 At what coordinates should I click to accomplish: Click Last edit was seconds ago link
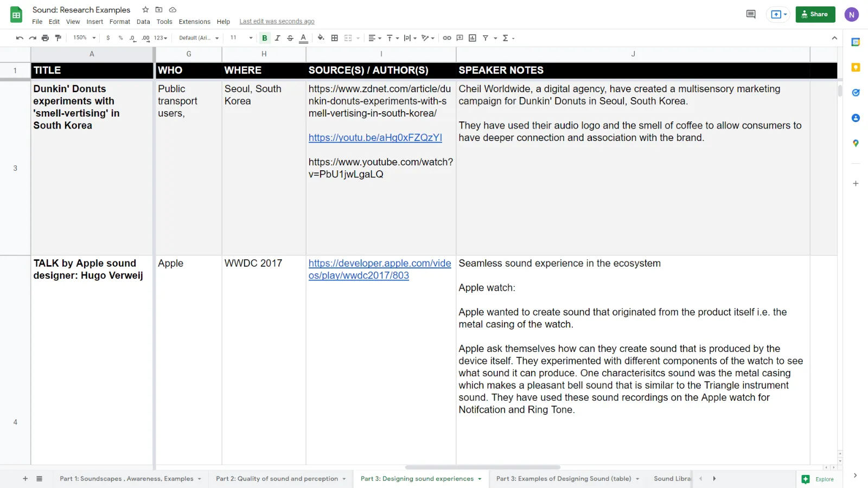pos(277,22)
